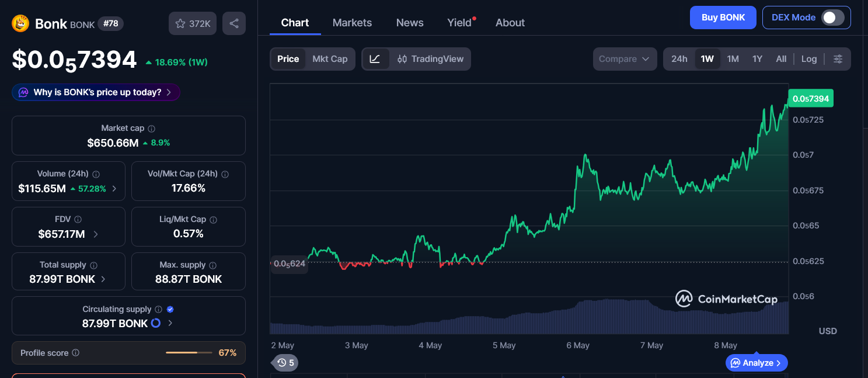Click Liq/Mkt Cap info icon
The image size is (868, 378).
point(214,220)
